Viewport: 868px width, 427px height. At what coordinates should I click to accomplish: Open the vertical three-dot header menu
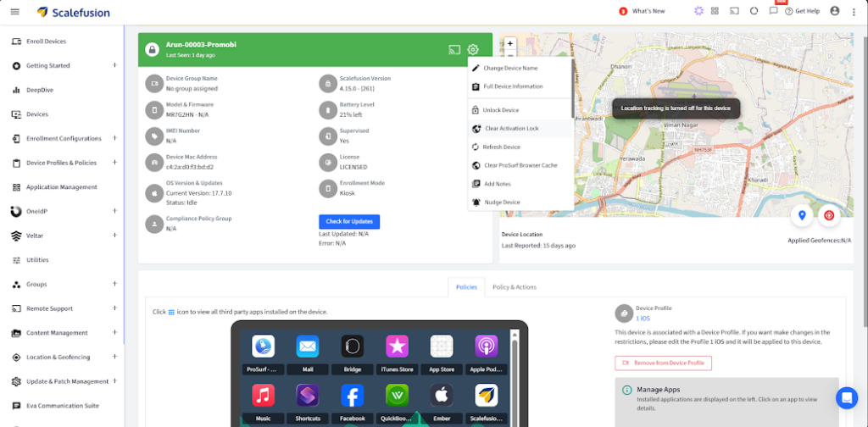854,12
